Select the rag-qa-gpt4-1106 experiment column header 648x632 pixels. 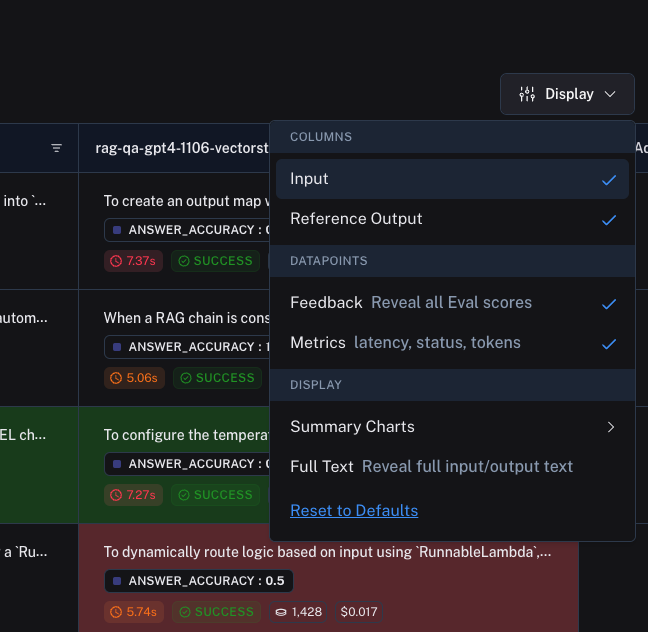click(182, 148)
